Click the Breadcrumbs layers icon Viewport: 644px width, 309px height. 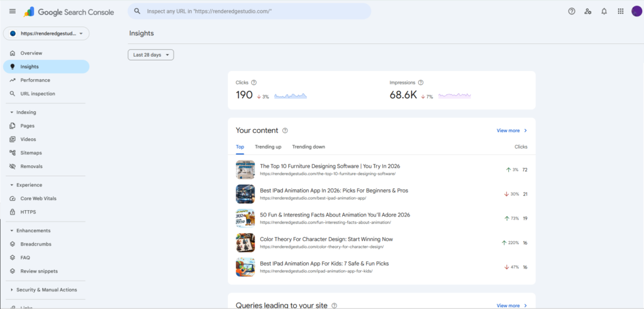click(13, 244)
